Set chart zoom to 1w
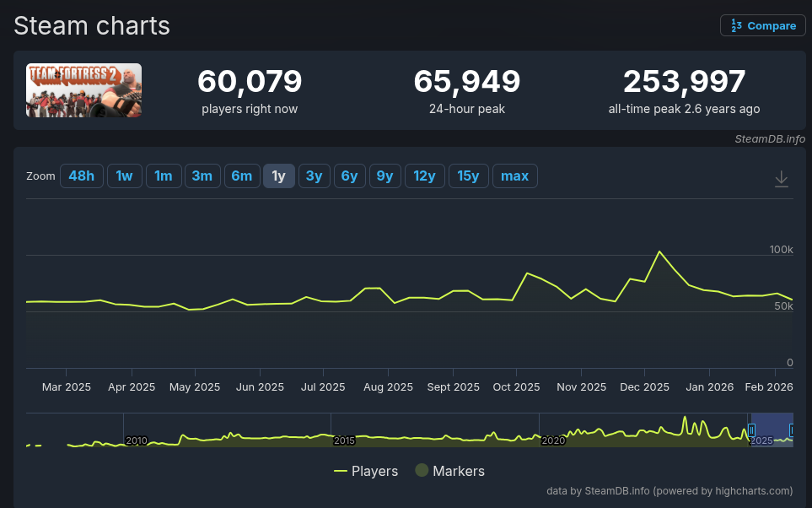812x508 pixels. tap(124, 176)
